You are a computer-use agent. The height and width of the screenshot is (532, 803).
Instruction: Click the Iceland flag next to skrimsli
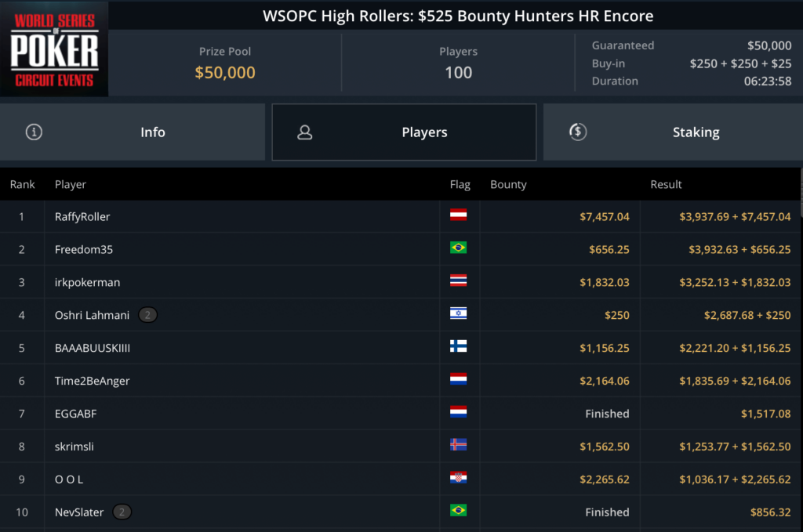(458, 446)
